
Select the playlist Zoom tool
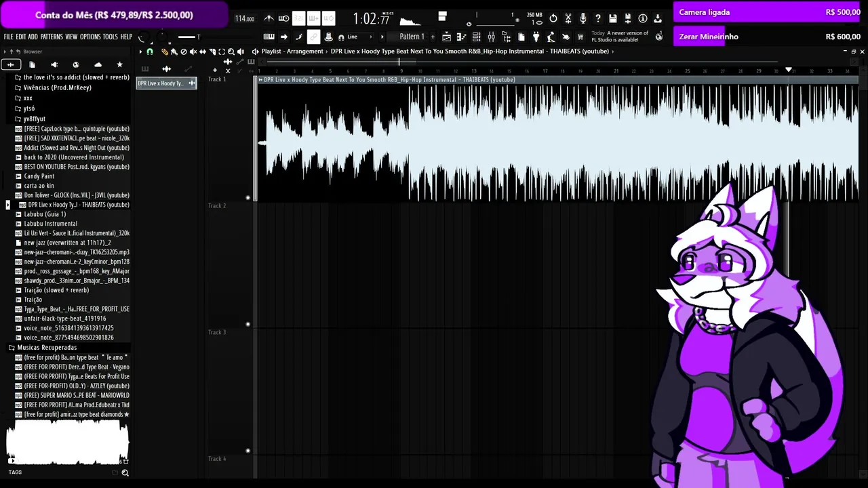point(231,52)
